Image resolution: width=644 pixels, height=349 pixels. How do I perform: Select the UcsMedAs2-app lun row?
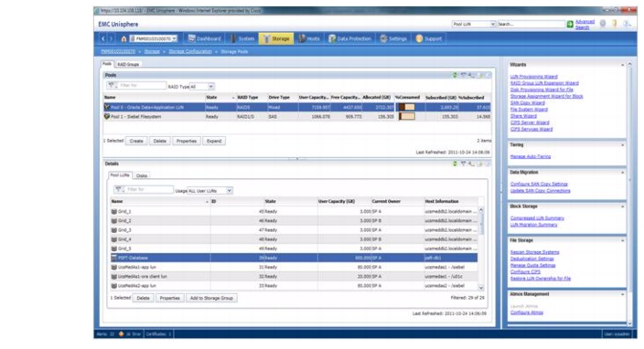point(294,286)
